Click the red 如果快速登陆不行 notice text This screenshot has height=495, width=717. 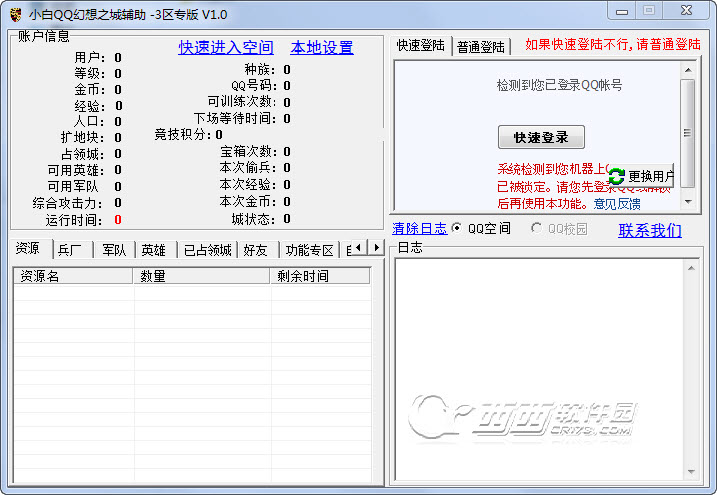613,44
